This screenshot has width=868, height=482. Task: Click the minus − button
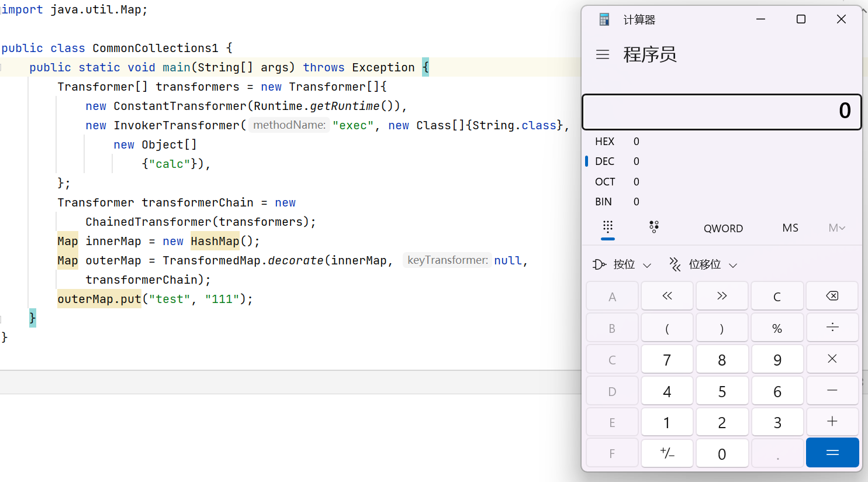832,391
